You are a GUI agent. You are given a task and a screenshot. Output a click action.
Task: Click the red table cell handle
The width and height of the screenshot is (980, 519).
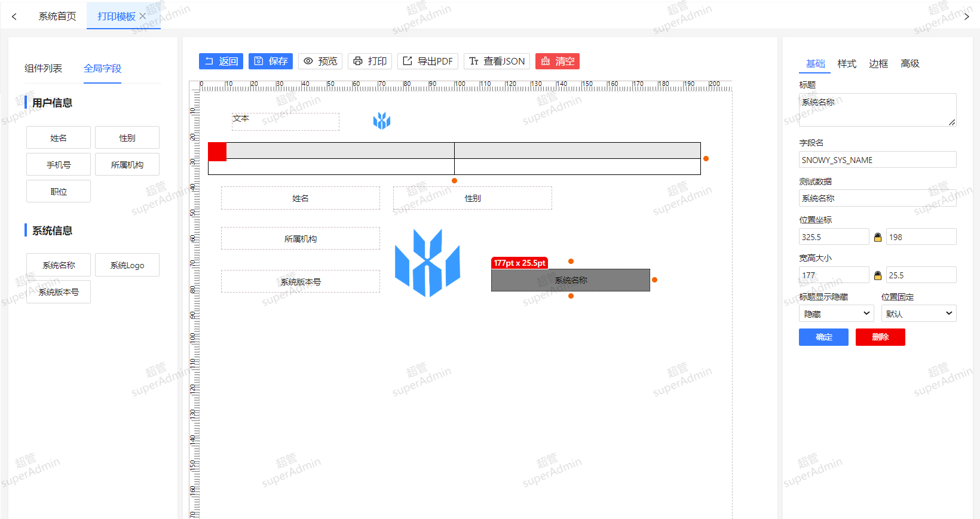pyautogui.click(x=217, y=152)
